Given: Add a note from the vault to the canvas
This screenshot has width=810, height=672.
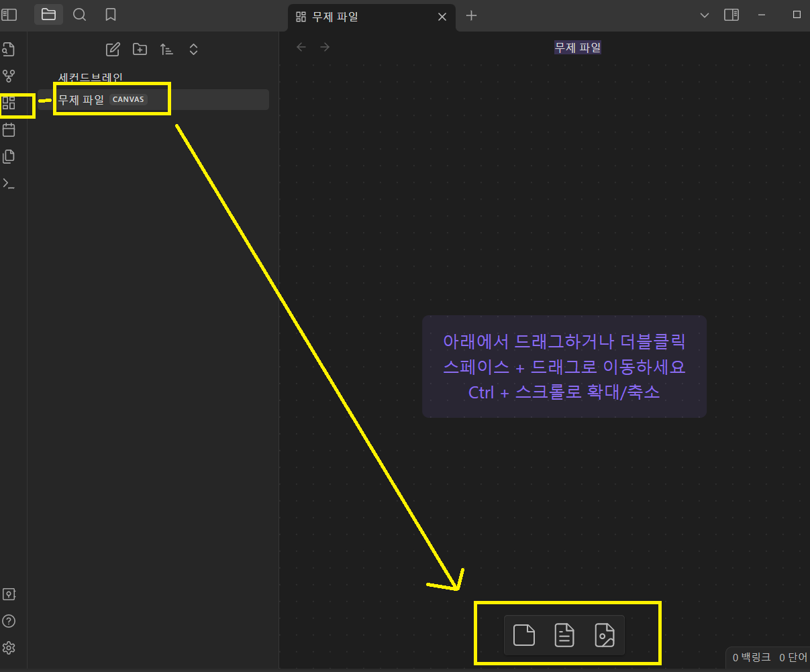Looking at the screenshot, I should tap(564, 634).
